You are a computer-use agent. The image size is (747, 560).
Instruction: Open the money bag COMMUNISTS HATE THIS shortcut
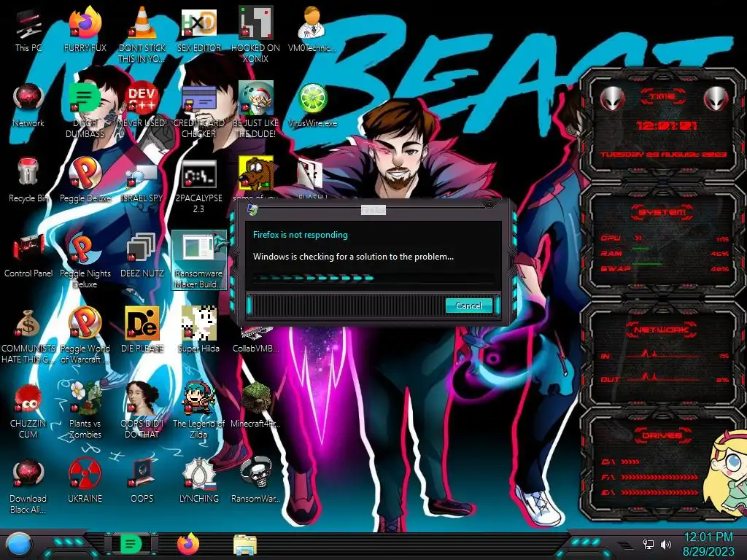28,336
